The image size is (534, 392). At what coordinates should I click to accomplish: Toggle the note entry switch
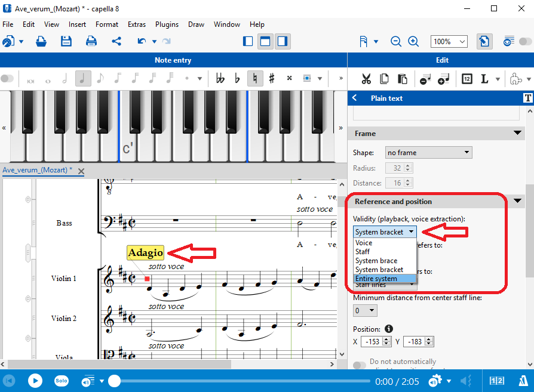7,79
